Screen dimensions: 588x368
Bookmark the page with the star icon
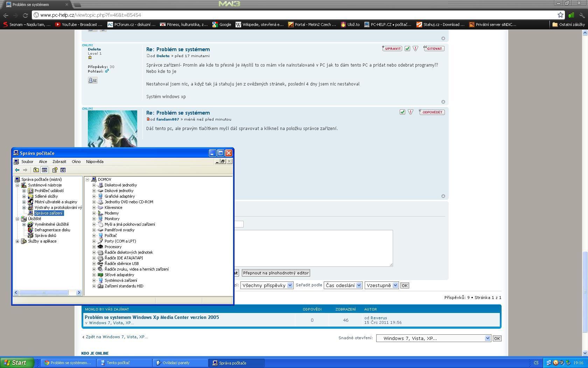[561, 15]
